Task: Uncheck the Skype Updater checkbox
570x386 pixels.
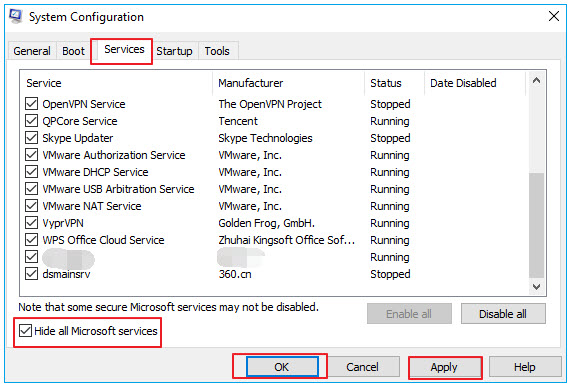Action: [x=32, y=138]
